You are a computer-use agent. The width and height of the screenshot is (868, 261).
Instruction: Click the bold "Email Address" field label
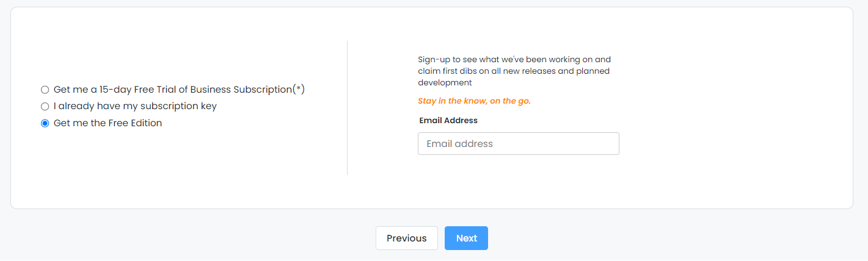(448, 121)
